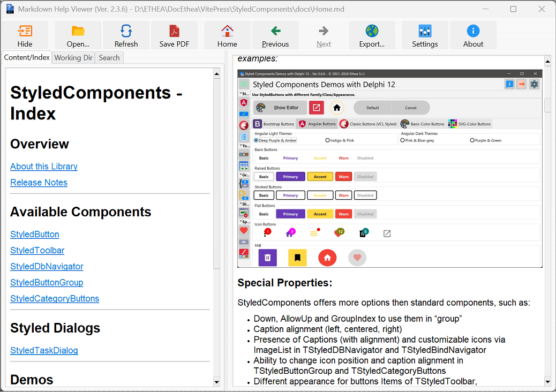556x392 pixels.
Task: Open the Settings dialog
Action: (425, 35)
